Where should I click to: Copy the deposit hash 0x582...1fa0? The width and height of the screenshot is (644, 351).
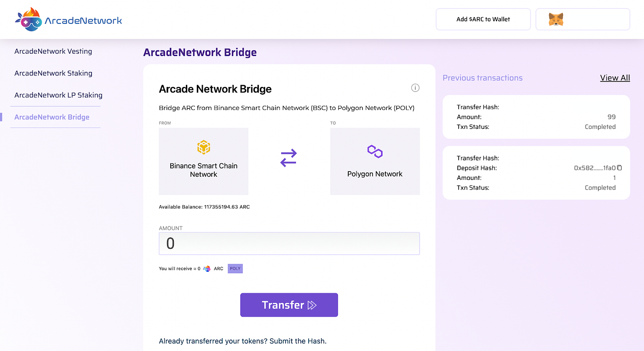pos(620,168)
